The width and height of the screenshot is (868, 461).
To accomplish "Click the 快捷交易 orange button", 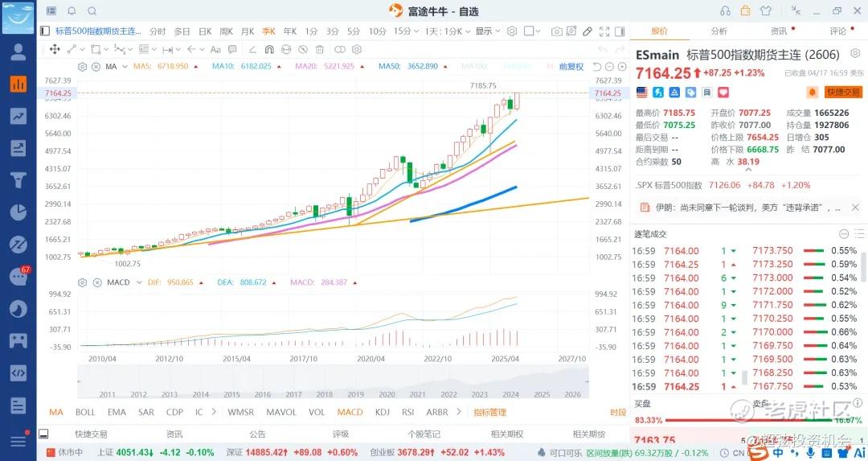I will [844, 92].
